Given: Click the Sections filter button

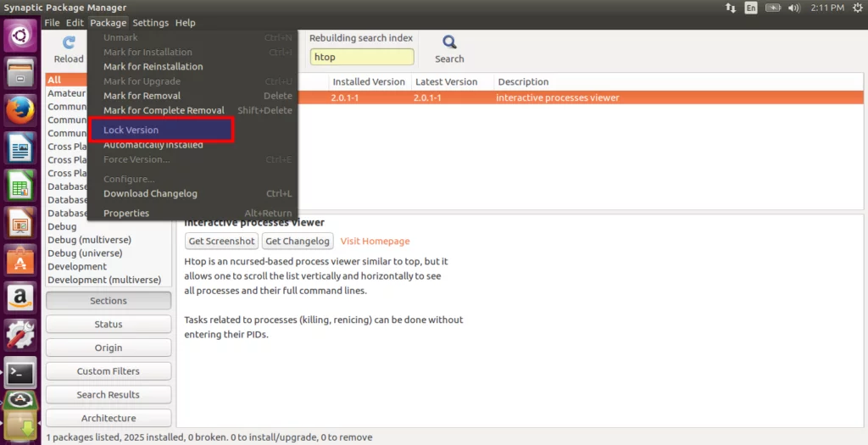Looking at the screenshot, I should click(108, 301).
